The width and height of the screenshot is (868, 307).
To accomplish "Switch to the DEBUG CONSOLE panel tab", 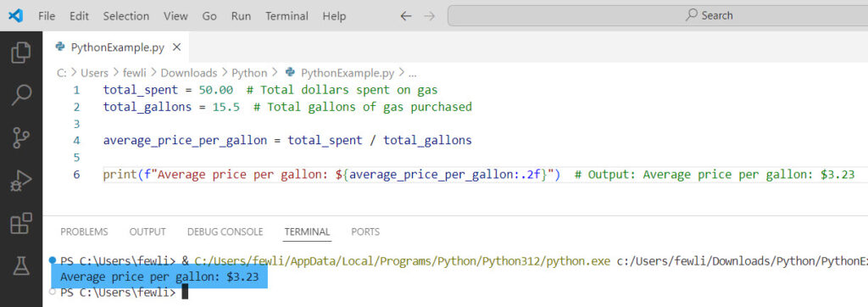I will click(x=225, y=232).
